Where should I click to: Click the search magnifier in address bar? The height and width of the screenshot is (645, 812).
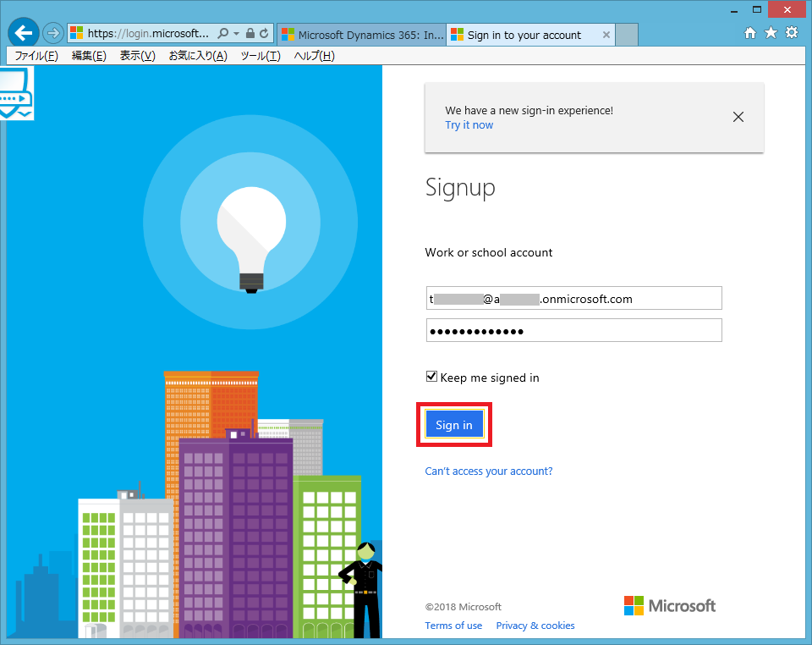point(222,34)
